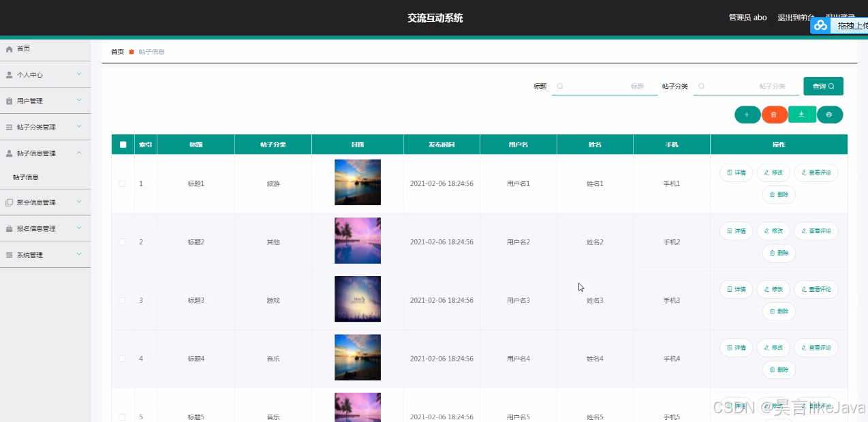Image resolution: width=868 pixels, height=422 pixels.
Task: Click 退出到前台 link in top bar
Action: point(796,18)
